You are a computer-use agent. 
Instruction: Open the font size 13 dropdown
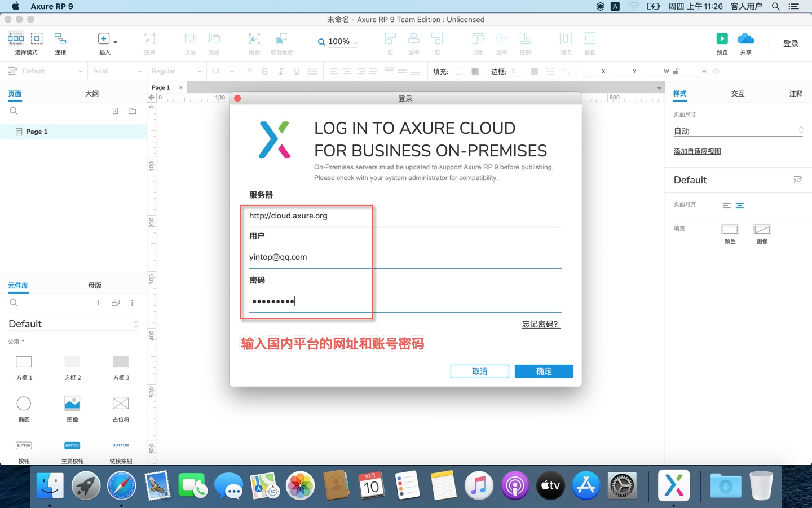point(223,71)
